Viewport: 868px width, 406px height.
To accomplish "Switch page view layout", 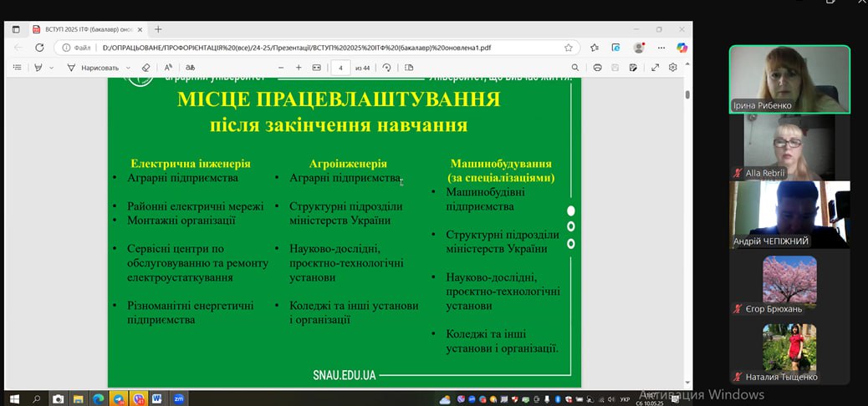I will [409, 68].
